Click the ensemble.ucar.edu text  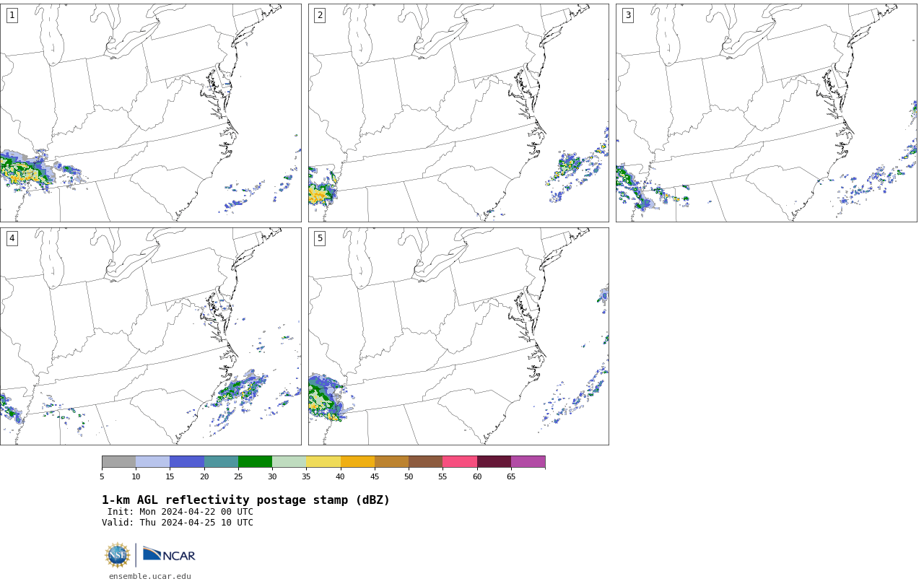[150, 577]
